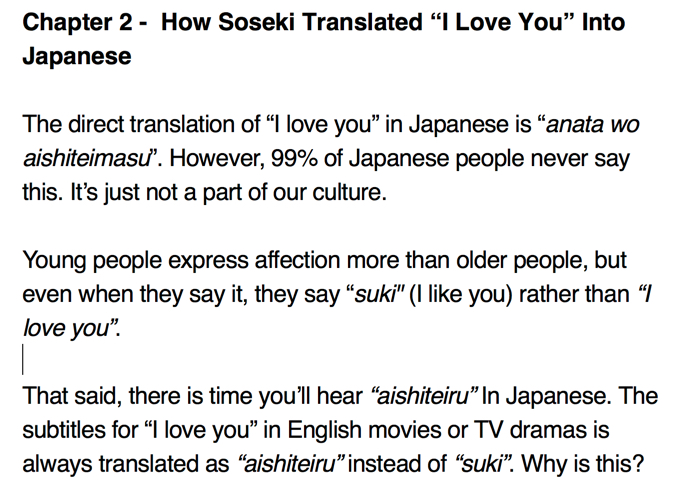Place cursor on the italic "aishiteimasu"
Viewport: 673px width, 493px height.
coord(85,158)
